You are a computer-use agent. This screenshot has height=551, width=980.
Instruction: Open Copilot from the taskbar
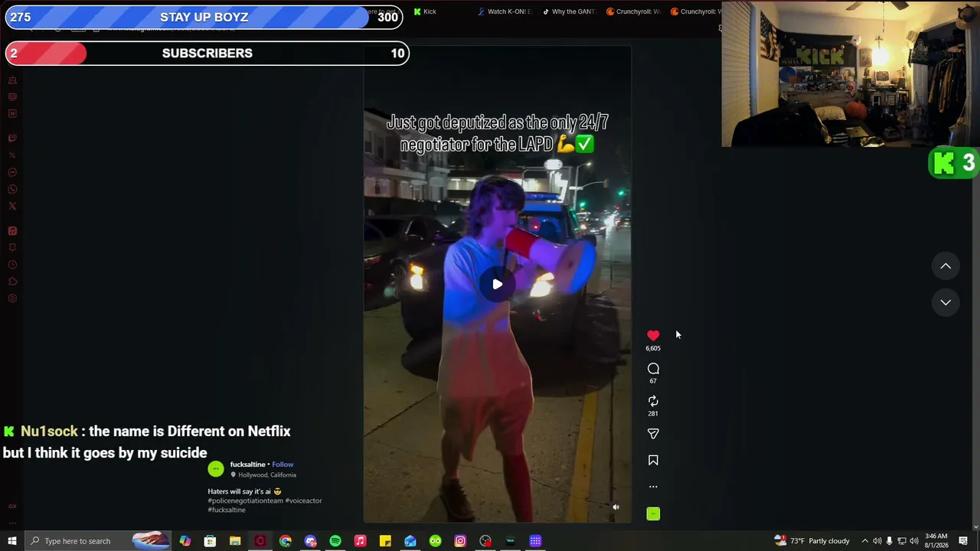(185, 541)
